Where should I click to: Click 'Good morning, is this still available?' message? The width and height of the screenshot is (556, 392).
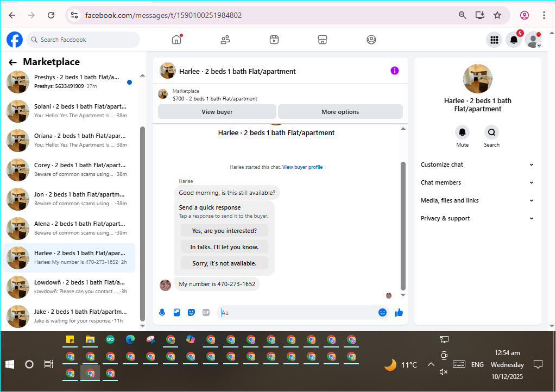click(x=227, y=193)
